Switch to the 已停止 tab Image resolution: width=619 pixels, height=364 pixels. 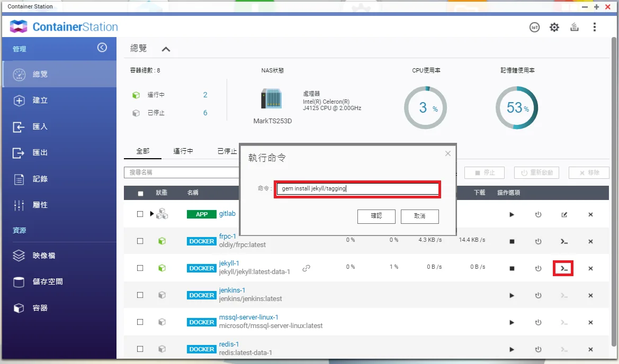point(227,151)
